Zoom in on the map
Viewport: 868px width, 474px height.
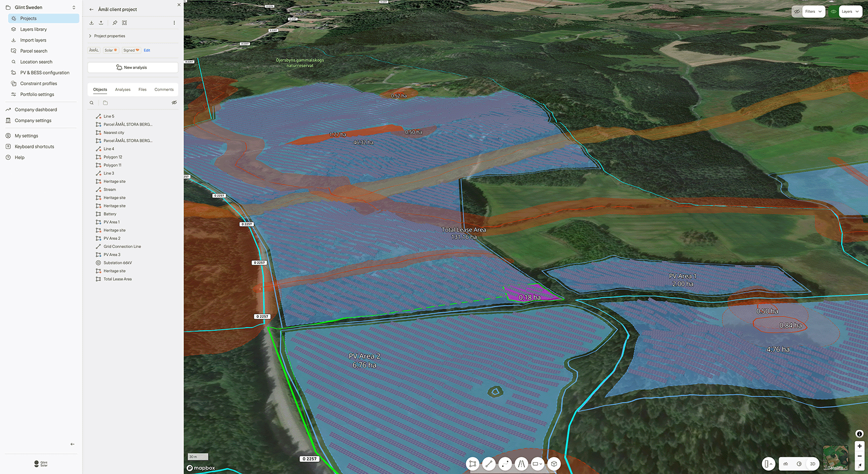[x=859, y=446]
